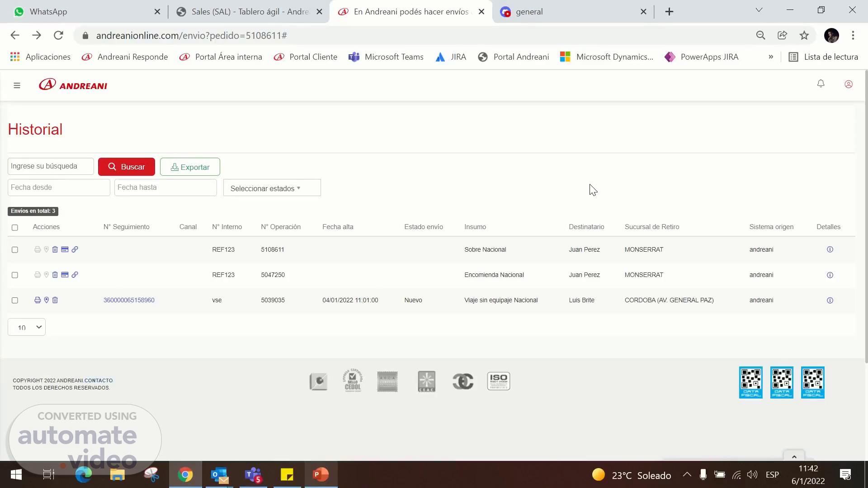This screenshot has height=488, width=868.
Task: Click the red Buscar button
Action: pyautogui.click(x=127, y=167)
